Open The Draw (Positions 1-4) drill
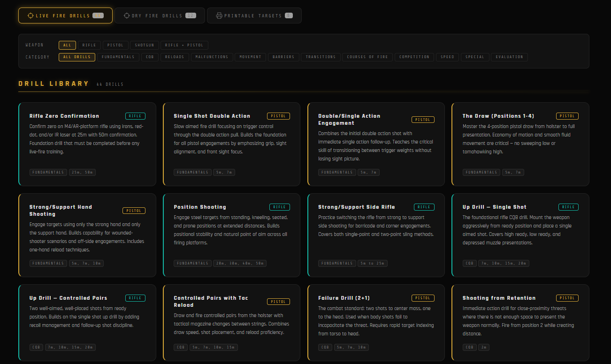 pos(520,144)
